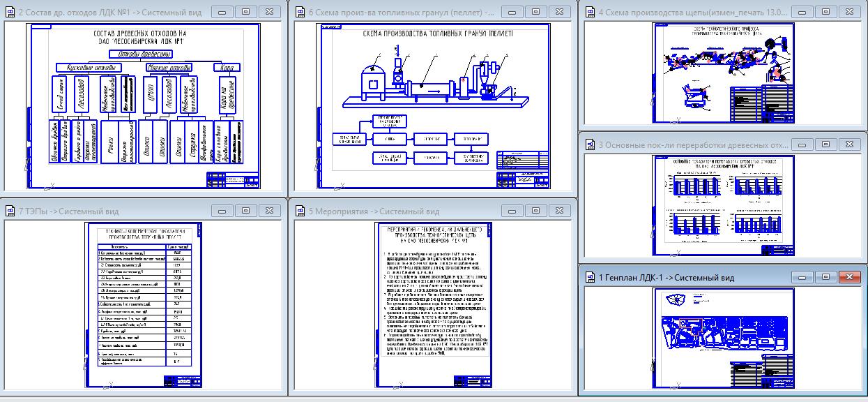Click the ТЭПы indicators table sheet
Screen dimensions: 868x402
[x=144, y=306]
